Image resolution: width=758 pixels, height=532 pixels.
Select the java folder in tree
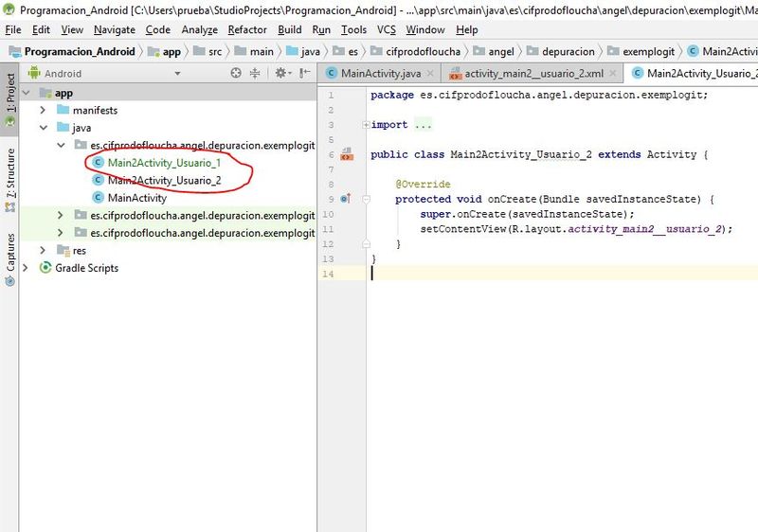(x=81, y=128)
